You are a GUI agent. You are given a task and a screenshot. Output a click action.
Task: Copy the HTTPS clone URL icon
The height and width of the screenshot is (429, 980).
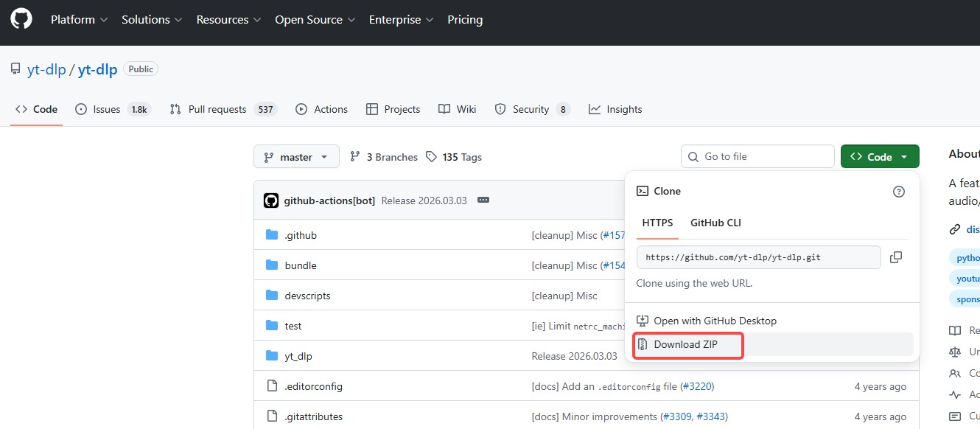(x=896, y=257)
